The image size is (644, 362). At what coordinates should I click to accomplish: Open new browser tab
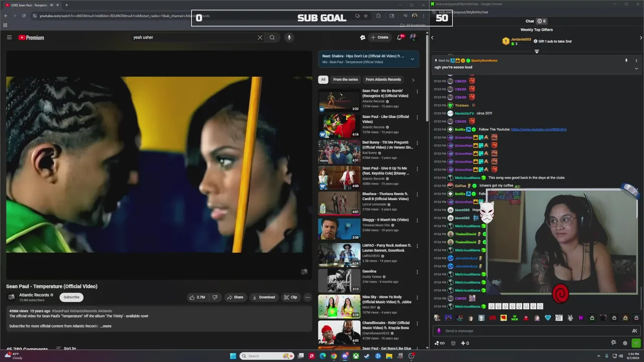(x=66, y=5)
